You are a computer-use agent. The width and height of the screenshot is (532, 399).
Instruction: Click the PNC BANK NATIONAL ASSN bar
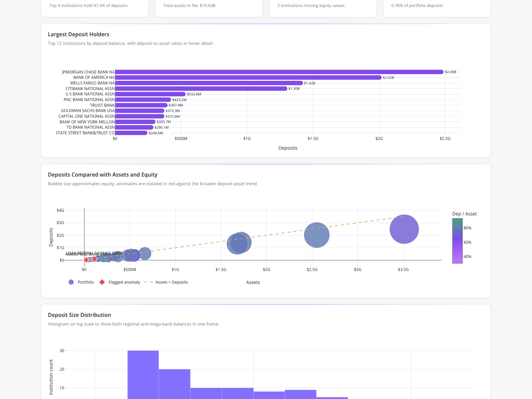(x=143, y=100)
